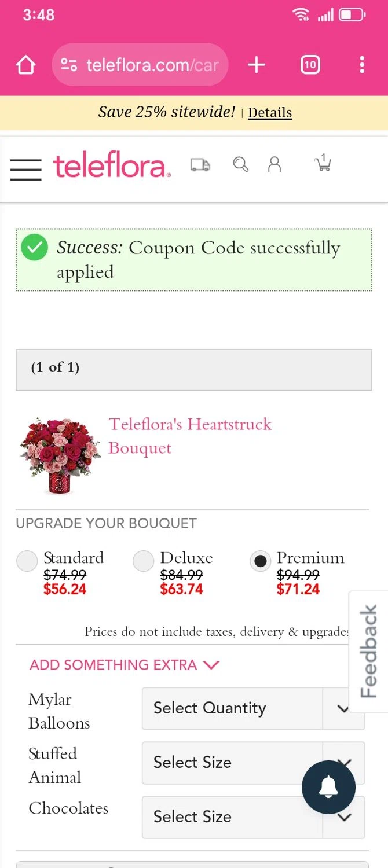
Task: Open Teleflora's Heartstruck Bouquet link
Action: pos(190,436)
